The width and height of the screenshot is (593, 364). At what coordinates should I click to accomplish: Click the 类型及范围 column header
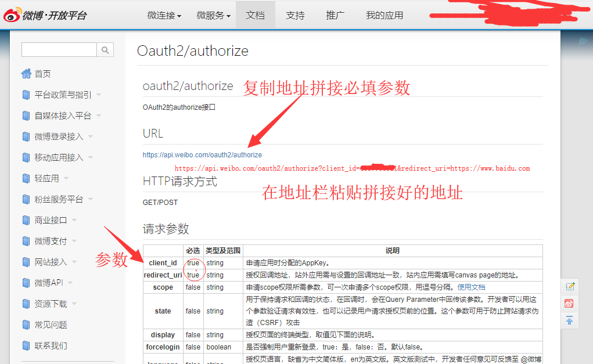click(x=223, y=251)
